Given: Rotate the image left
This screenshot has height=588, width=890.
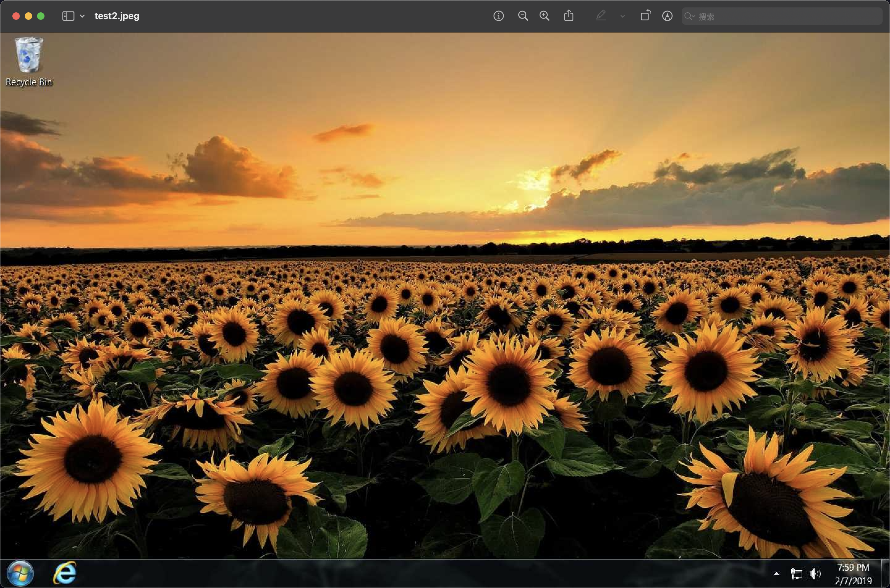Looking at the screenshot, I should [x=645, y=16].
